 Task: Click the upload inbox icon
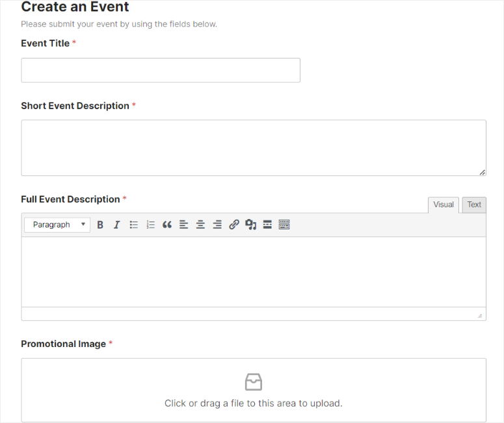click(254, 382)
